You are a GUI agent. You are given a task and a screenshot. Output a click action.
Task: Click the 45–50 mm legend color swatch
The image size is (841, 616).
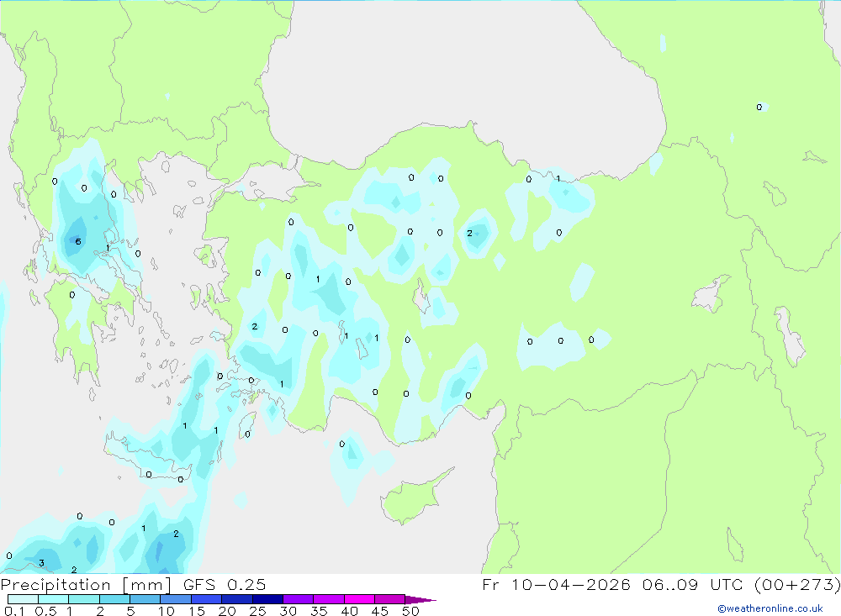pyautogui.click(x=390, y=599)
